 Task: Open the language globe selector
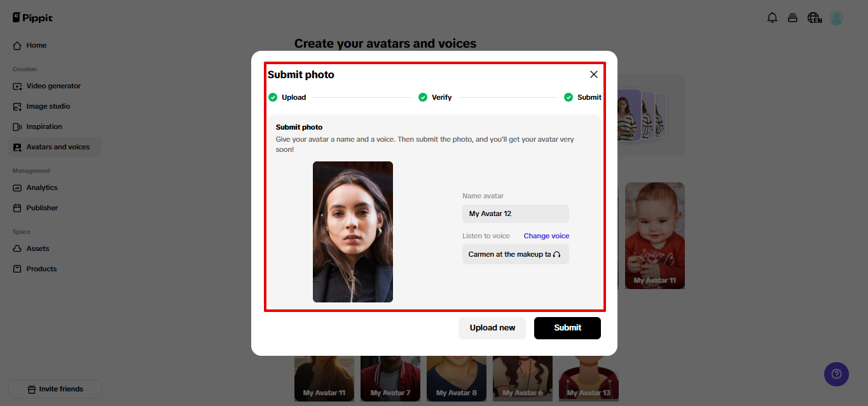[x=814, y=18]
